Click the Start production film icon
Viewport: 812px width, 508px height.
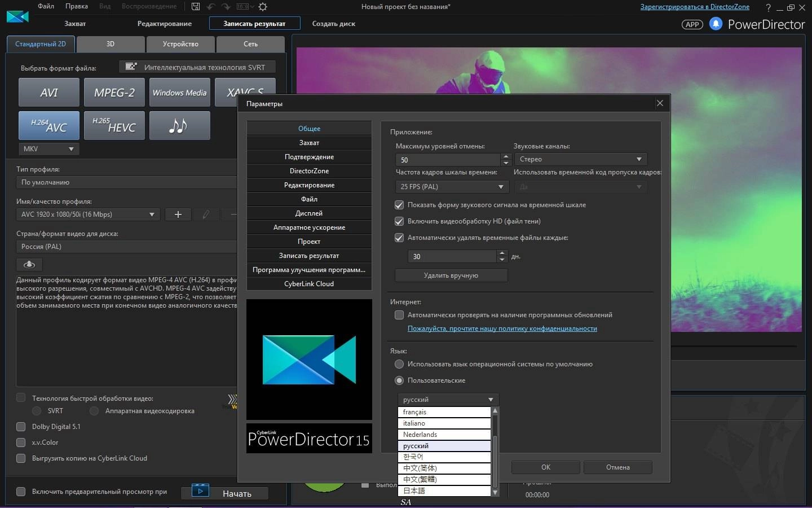click(x=200, y=491)
